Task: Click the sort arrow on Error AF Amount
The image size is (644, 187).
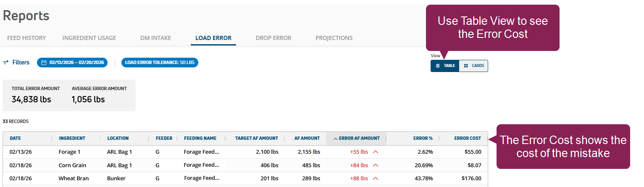Action: pos(335,139)
